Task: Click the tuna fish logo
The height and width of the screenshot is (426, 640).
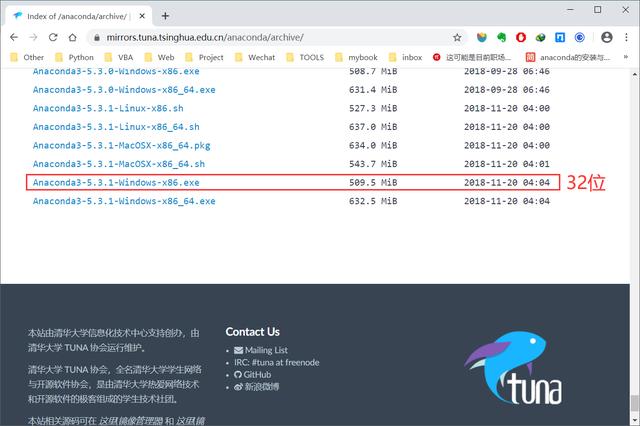Action: point(513,368)
